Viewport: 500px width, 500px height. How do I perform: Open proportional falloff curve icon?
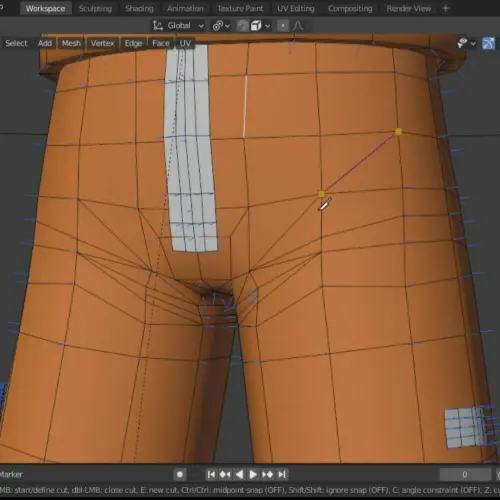(x=298, y=26)
